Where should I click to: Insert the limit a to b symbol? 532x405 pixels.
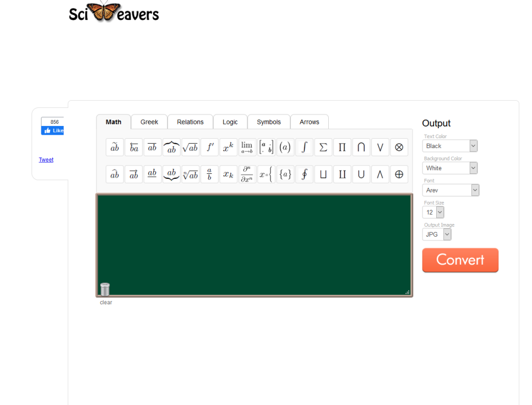[x=247, y=147]
